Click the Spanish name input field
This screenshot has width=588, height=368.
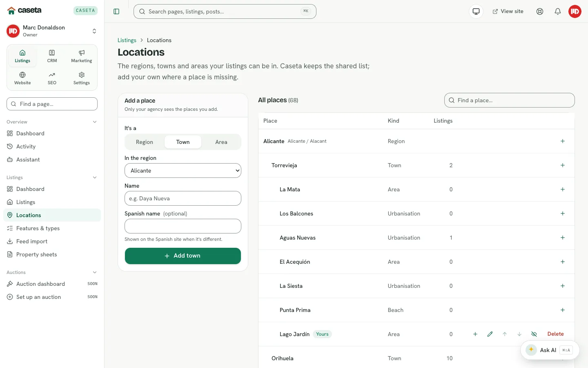pos(183,226)
